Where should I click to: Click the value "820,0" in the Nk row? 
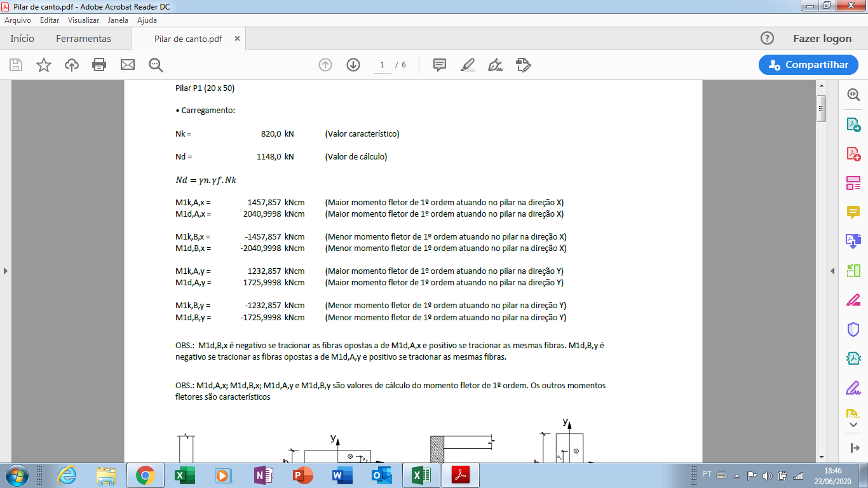tap(271, 134)
